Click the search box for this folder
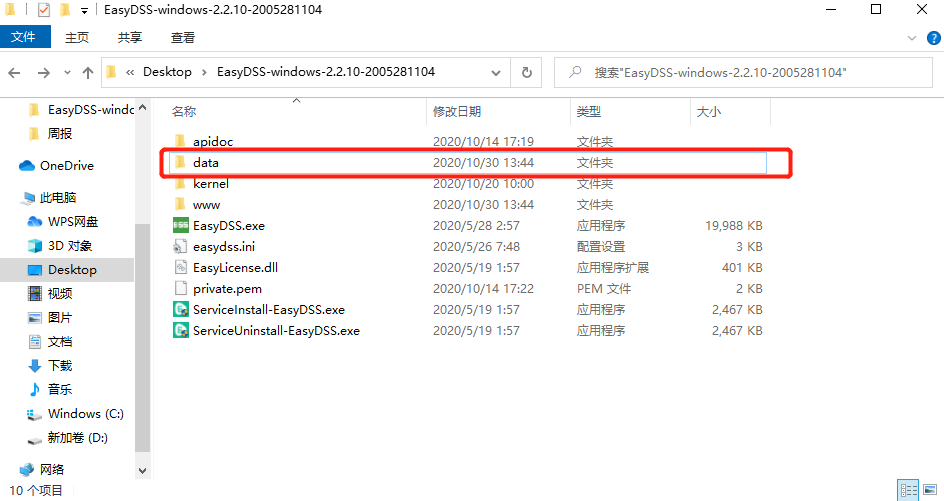The image size is (944, 501). tap(743, 72)
